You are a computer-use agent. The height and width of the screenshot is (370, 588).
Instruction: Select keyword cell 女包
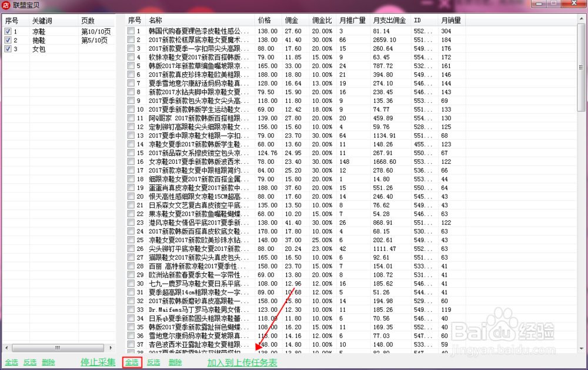tap(39, 49)
